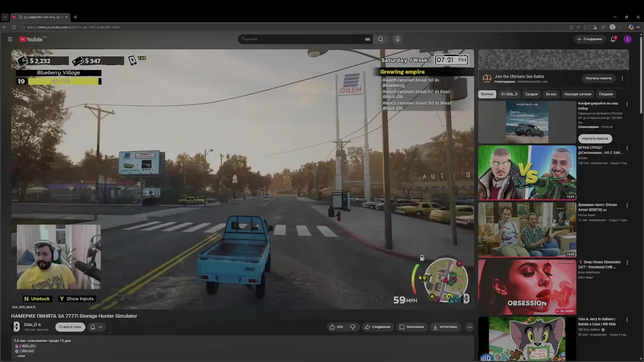644x362 pixels.
Task: Open the browser media control icon
Action: pyautogui.click(x=594, y=27)
